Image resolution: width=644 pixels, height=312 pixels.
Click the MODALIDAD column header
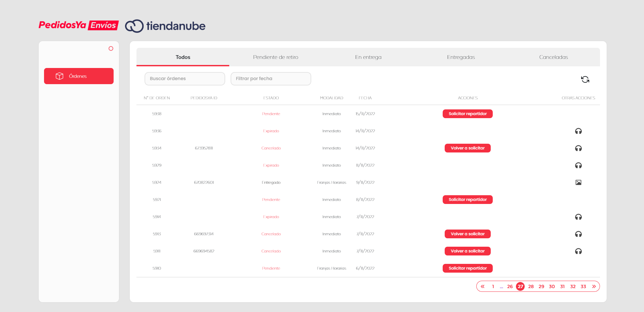[x=331, y=98]
